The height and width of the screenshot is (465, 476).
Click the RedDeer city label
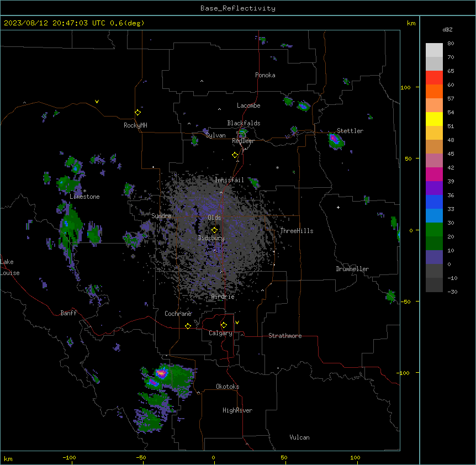click(243, 141)
